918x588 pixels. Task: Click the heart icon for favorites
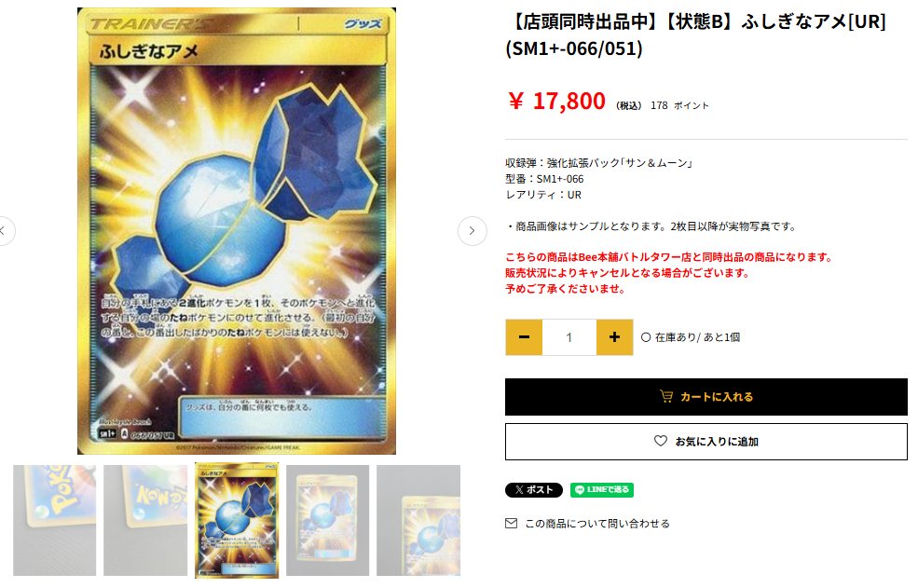[661, 441]
